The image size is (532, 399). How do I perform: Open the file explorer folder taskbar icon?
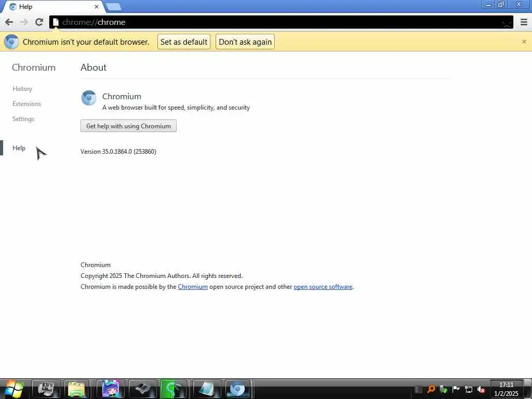point(76,389)
